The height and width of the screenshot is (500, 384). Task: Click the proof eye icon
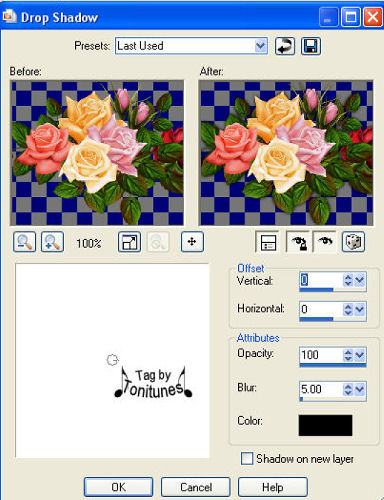pos(324,242)
